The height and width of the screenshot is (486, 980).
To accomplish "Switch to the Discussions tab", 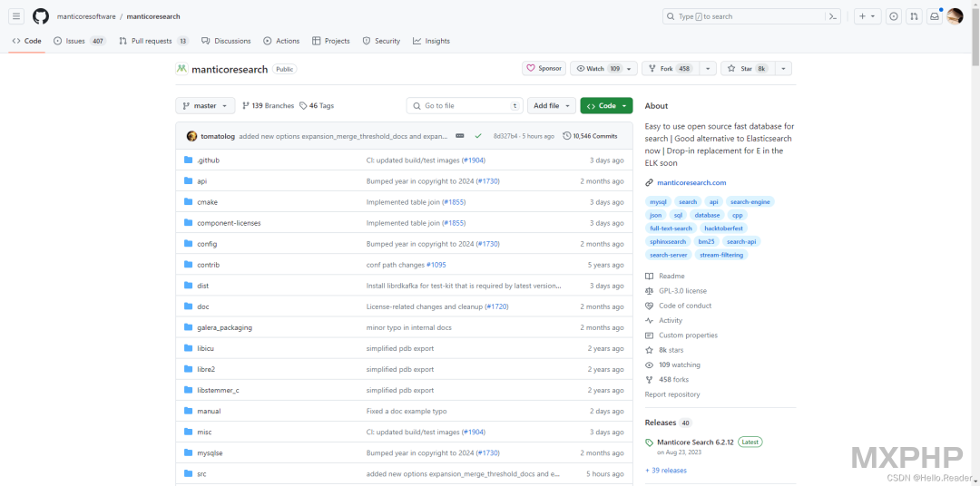I will [226, 41].
